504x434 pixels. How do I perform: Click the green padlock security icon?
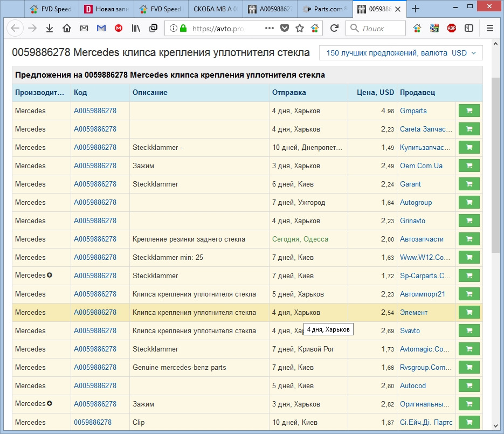[x=183, y=28]
